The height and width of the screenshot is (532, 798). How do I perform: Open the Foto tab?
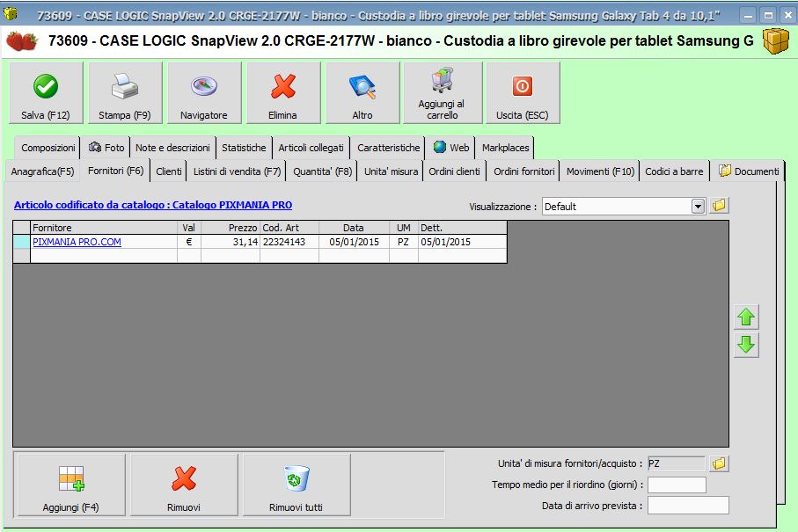tap(106, 148)
